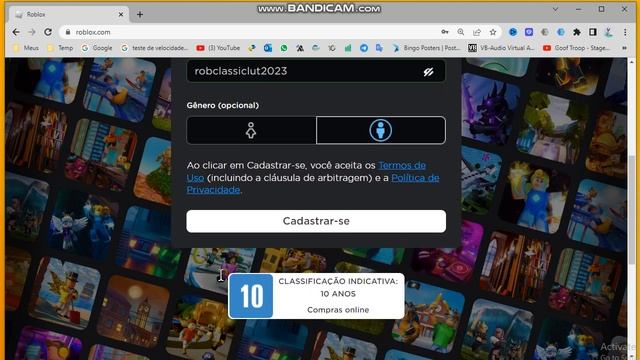Viewport: 640px width, 360px height.
Task: Select the male gender option
Action: pos(381,130)
